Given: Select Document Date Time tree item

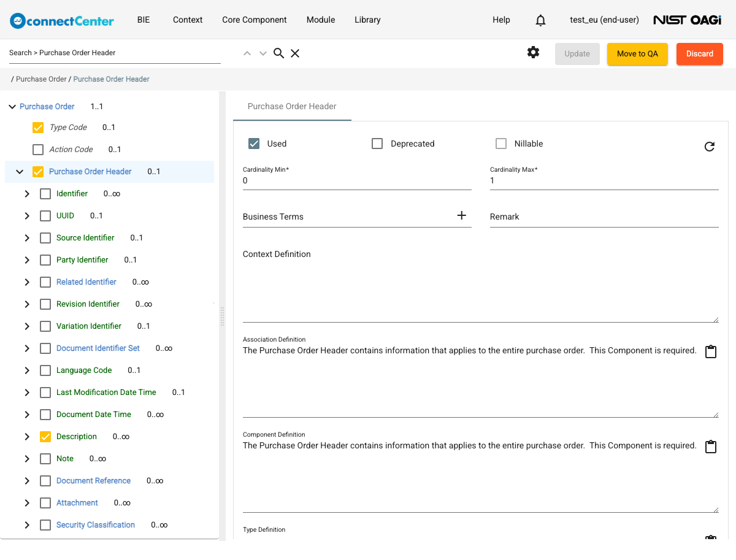Looking at the screenshot, I should [x=94, y=415].
